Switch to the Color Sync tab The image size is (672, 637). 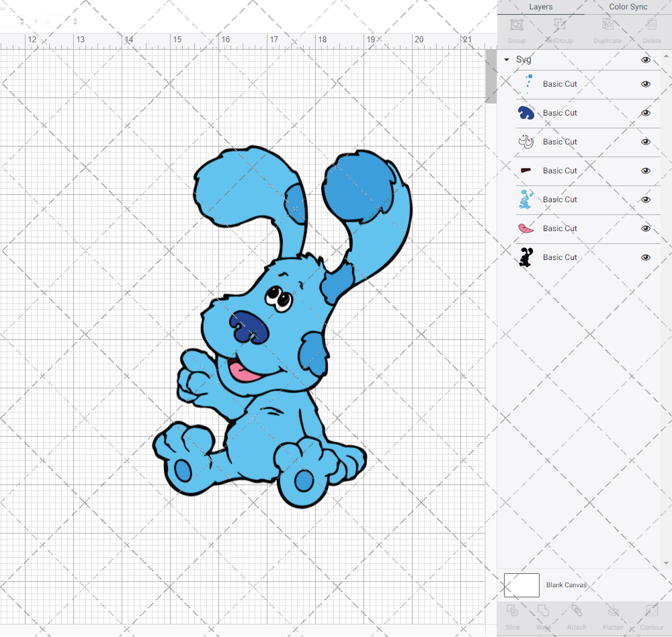[x=628, y=7]
